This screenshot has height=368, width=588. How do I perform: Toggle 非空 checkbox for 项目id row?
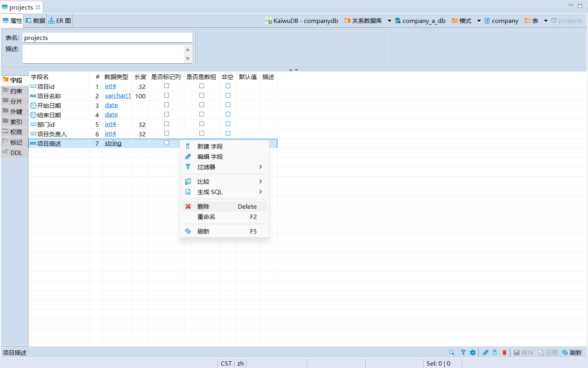(228, 86)
